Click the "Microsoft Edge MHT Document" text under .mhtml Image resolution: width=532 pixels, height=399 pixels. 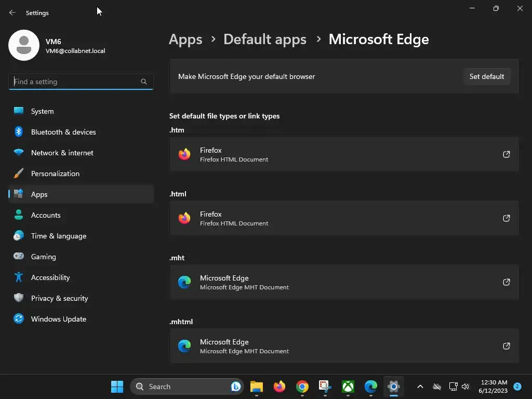[244, 351]
